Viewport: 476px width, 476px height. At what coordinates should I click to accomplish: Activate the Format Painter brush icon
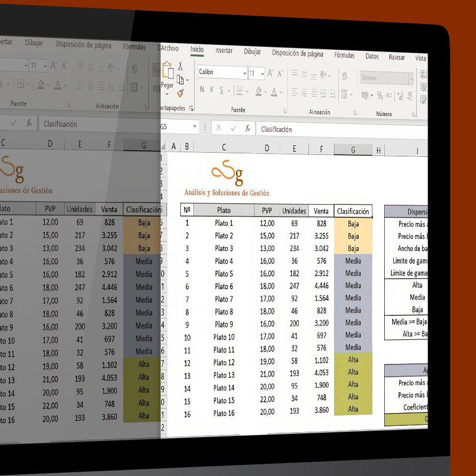180,93
